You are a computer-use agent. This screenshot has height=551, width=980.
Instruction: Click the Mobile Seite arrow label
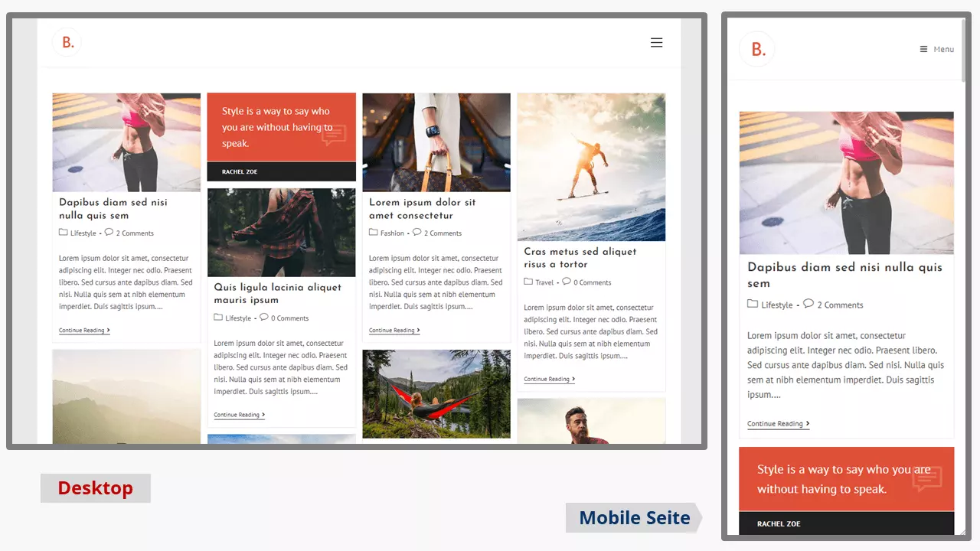point(634,518)
